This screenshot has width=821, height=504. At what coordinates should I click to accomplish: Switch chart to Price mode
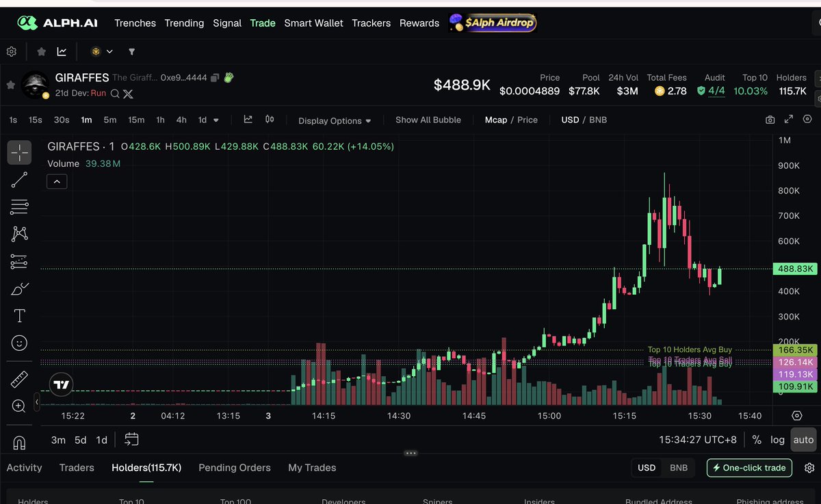pyautogui.click(x=527, y=120)
